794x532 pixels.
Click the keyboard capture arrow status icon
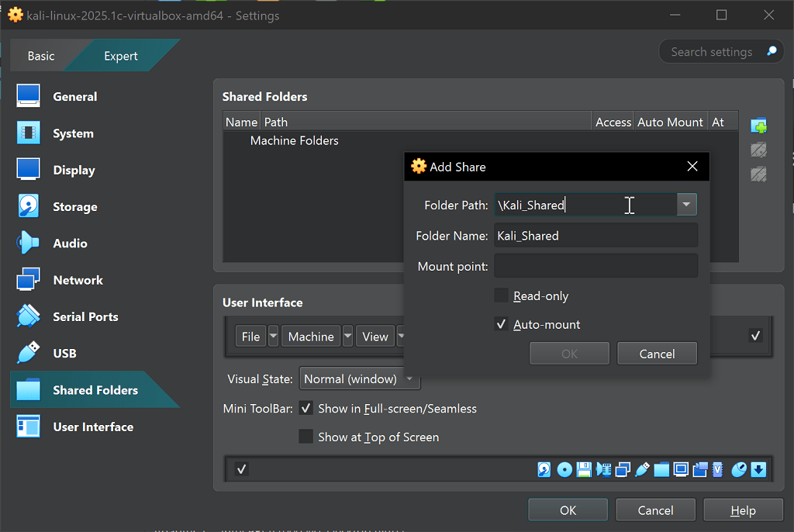coord(758,470)
